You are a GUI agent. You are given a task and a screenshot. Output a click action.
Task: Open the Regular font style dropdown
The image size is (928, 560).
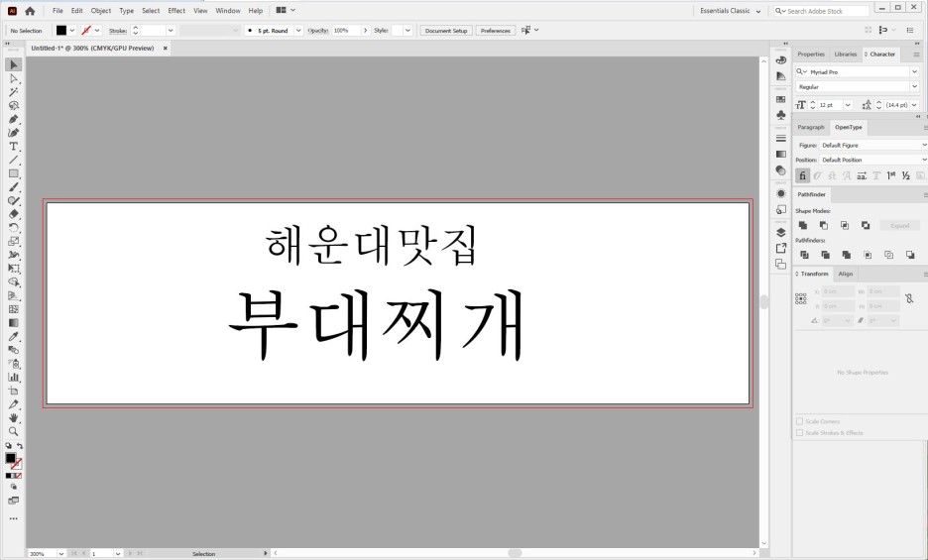point(914,86)
